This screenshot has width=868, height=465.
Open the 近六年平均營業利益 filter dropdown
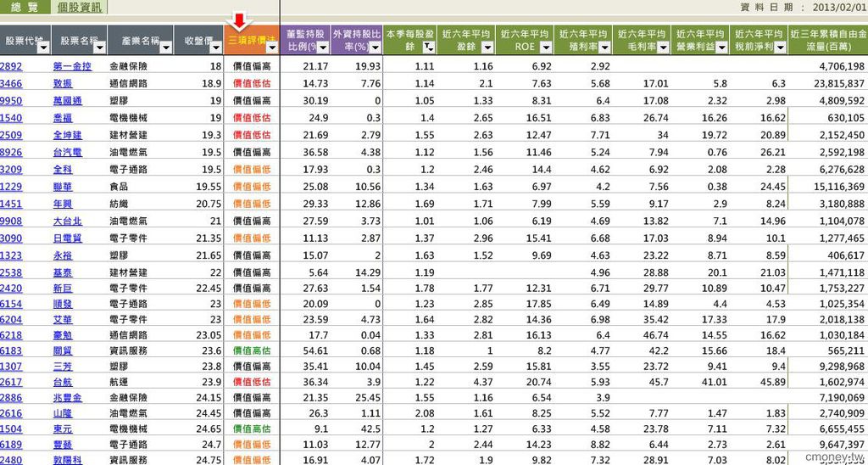722,48
